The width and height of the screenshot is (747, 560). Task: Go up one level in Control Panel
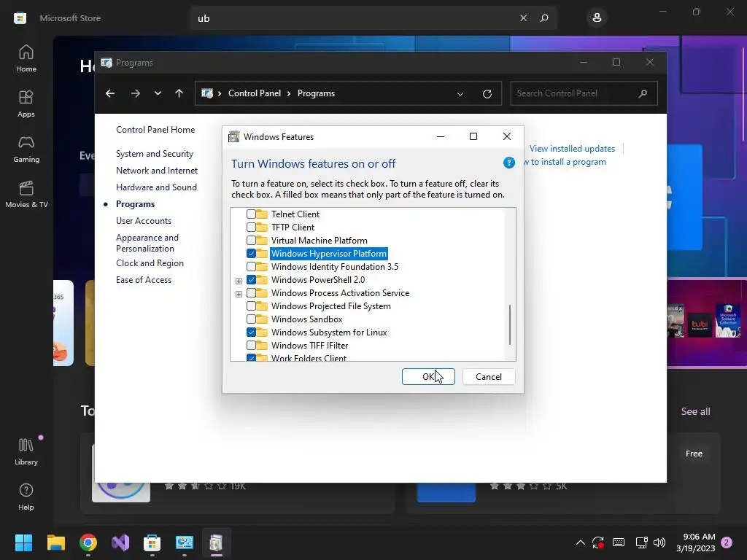click(179, 93)
